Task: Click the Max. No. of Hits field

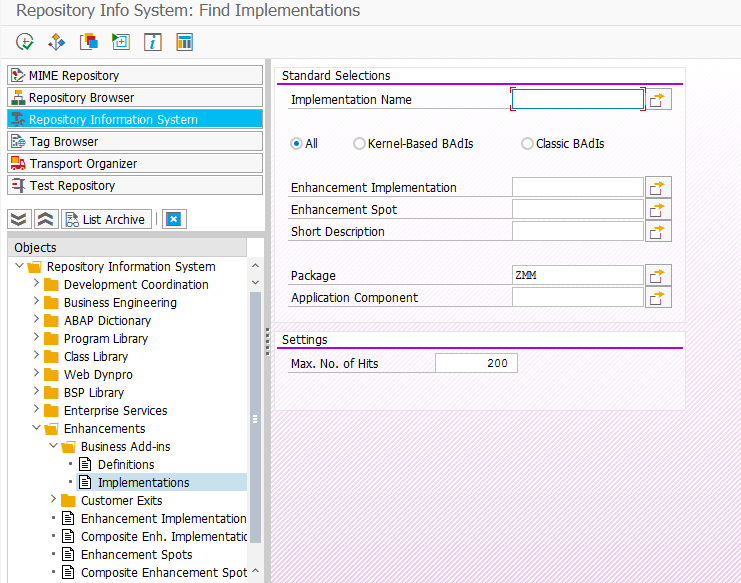Action: [x=476, y=363]
